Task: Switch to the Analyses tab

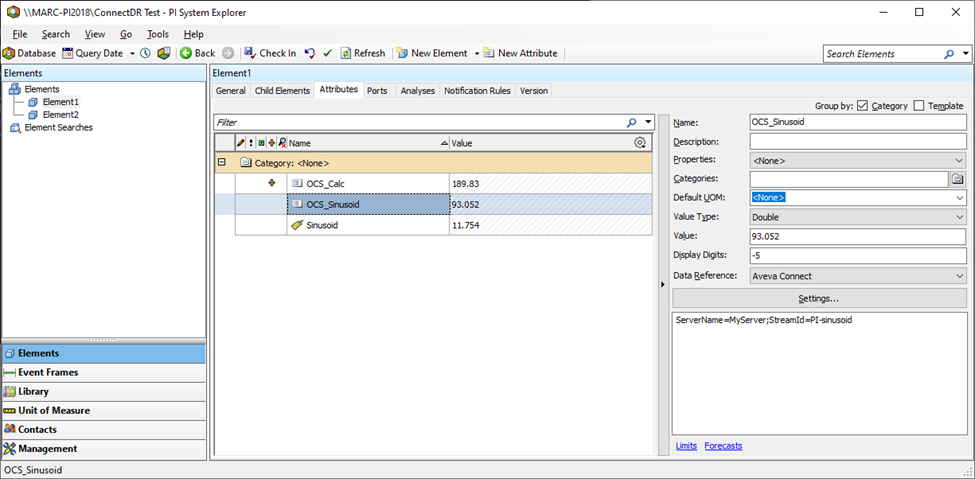Action: click(x=418, y=91)
